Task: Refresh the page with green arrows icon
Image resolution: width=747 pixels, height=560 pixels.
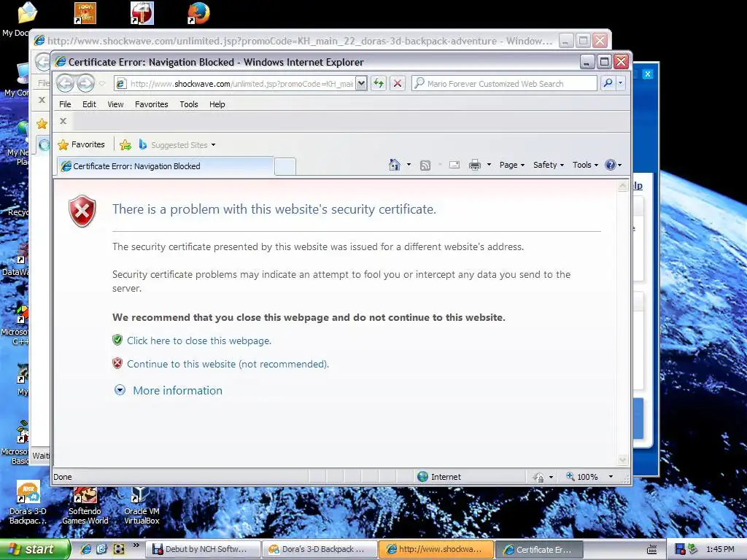Action: (379, 83)
